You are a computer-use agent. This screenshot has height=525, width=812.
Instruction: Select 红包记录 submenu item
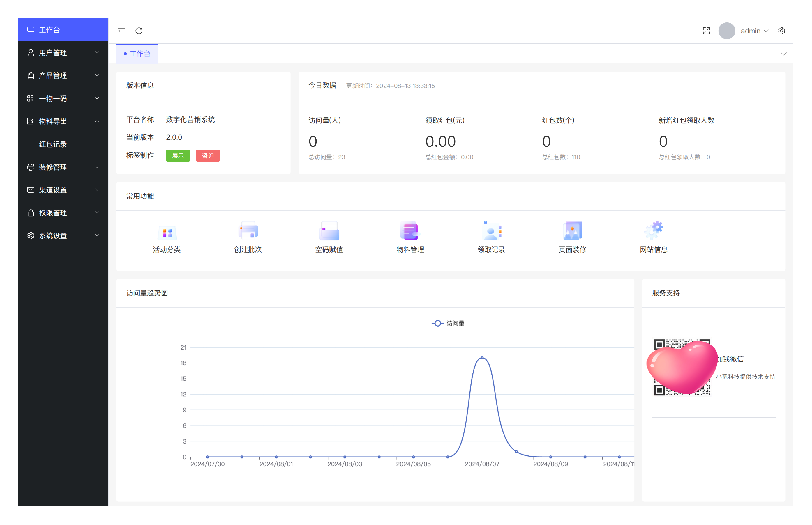pos(53,144)
